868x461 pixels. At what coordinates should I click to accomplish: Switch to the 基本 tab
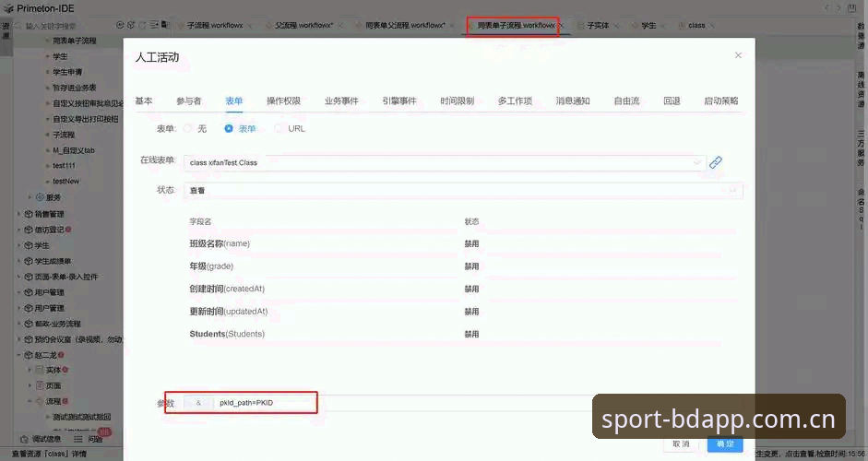[x=143, y=100]
